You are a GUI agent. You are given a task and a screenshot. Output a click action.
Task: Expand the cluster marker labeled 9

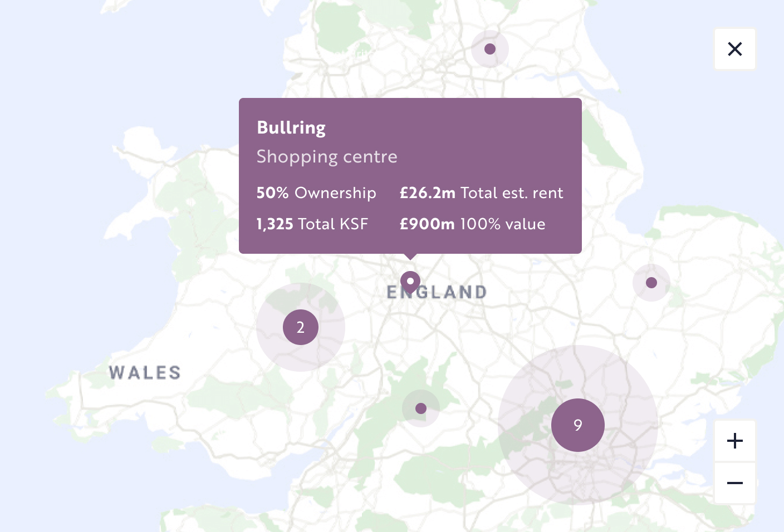[x=577, y=425]
